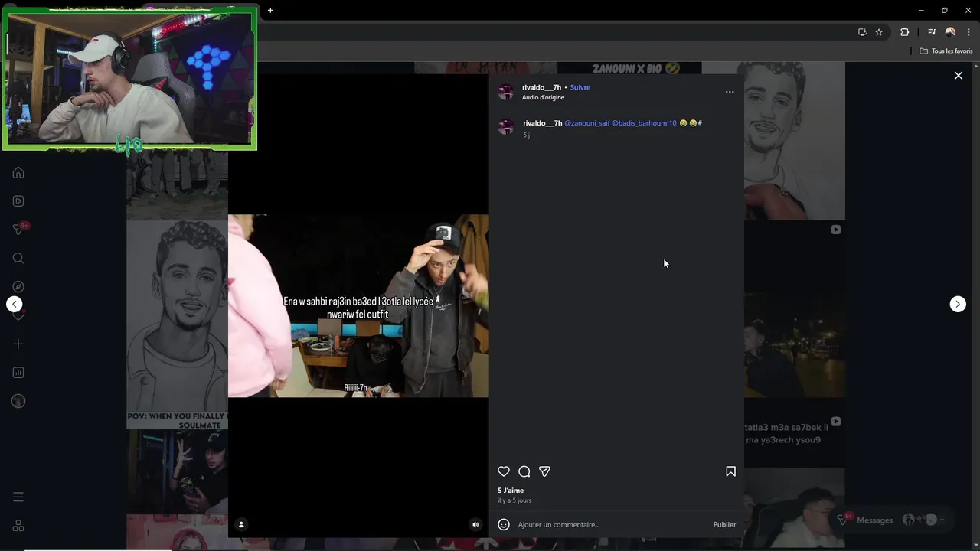Image resolution: width=980 pixels, height=551 pixels.
Task: Open a new Chrome tab with plus
Action: click(x=270, y=10)
